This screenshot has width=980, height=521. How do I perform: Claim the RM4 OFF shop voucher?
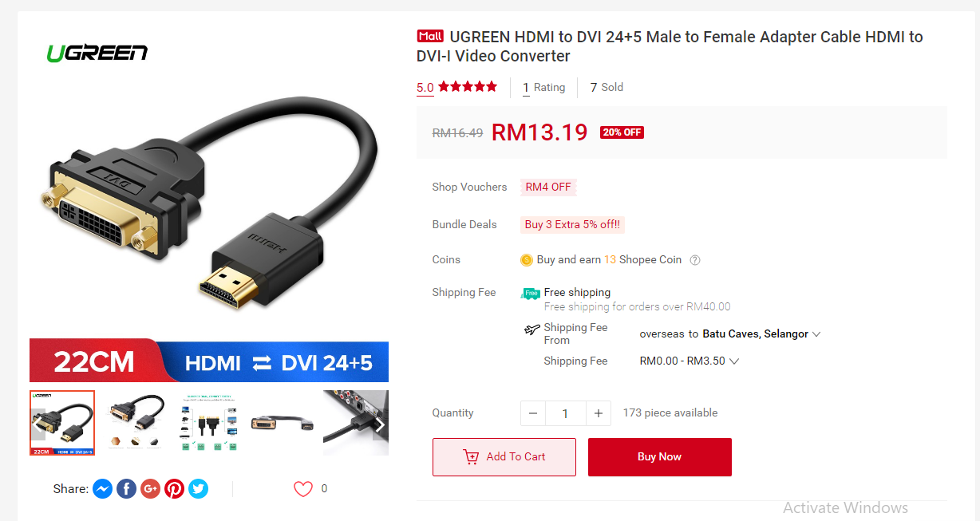(x=548, y=187)
